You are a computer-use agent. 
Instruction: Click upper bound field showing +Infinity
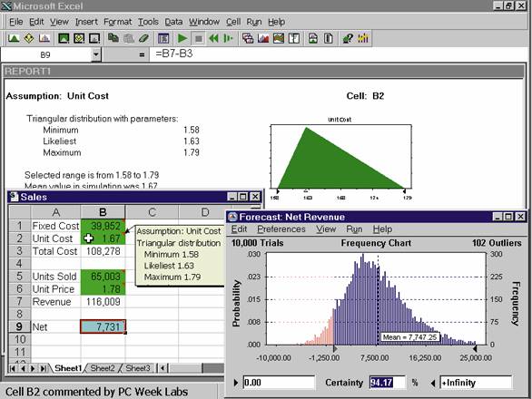(x=476, y=383)
